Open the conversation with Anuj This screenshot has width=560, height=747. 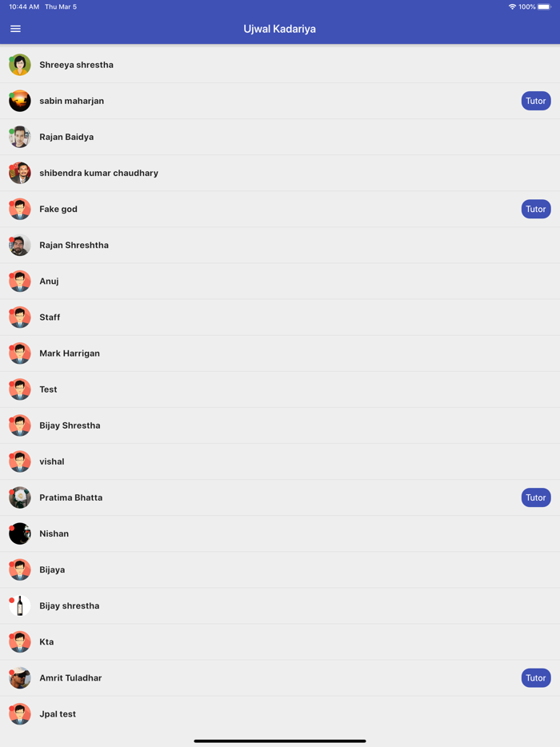pos(280,281)
